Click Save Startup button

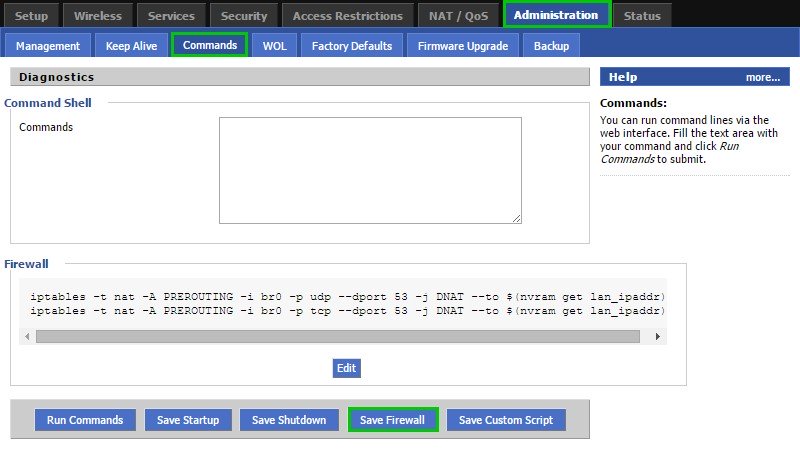[188, 420]
